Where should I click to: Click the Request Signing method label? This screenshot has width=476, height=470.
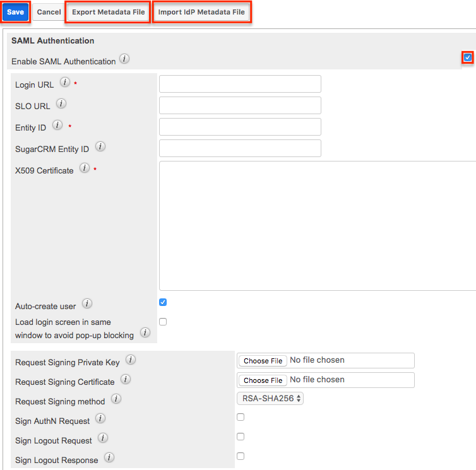pyautogui.click(x=60, y=401)
